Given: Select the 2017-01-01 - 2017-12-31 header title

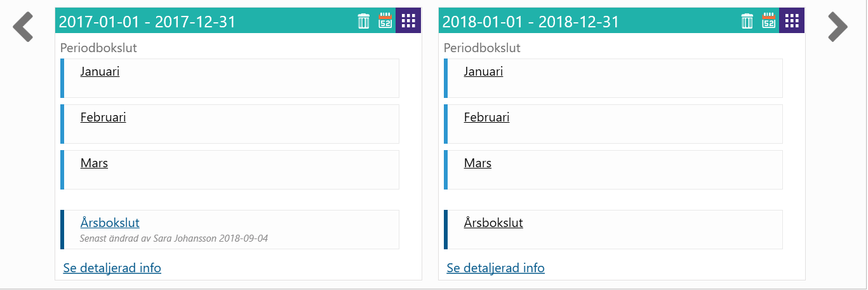Looking at the screenshot, I should point(147,22).
